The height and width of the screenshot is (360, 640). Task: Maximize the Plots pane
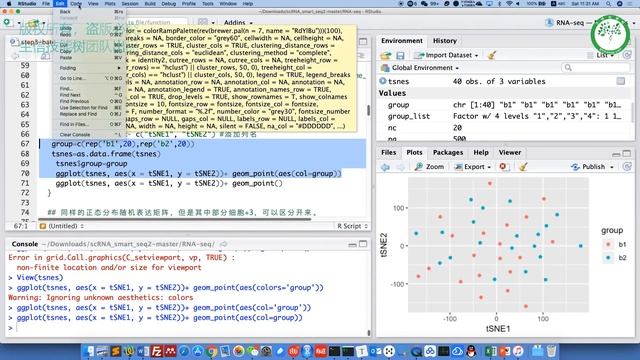click(x=627, y=153)
